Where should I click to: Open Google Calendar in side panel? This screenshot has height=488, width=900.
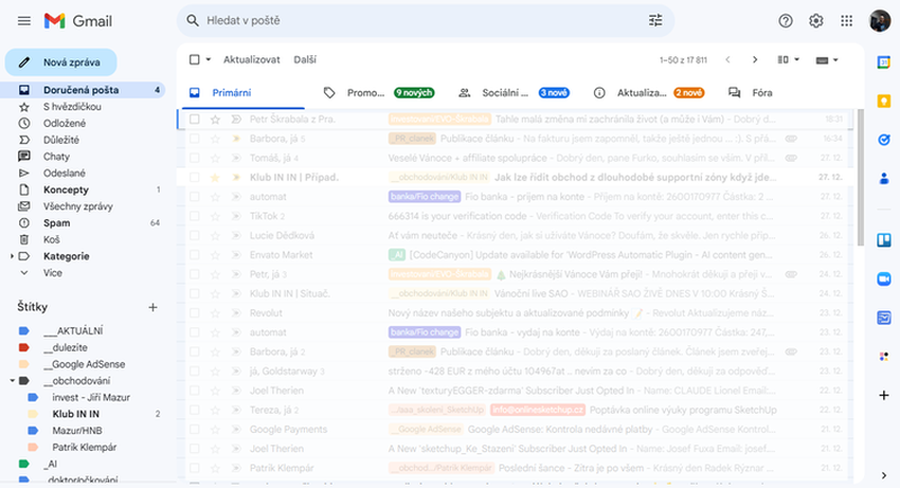coord(884,63)
